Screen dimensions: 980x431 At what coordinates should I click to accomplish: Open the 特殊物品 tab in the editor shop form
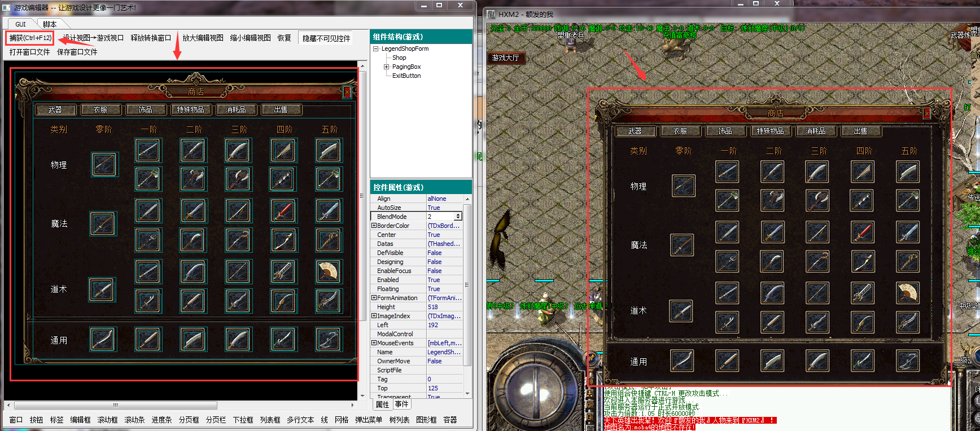pyautogui.click(x=191, y=109)
